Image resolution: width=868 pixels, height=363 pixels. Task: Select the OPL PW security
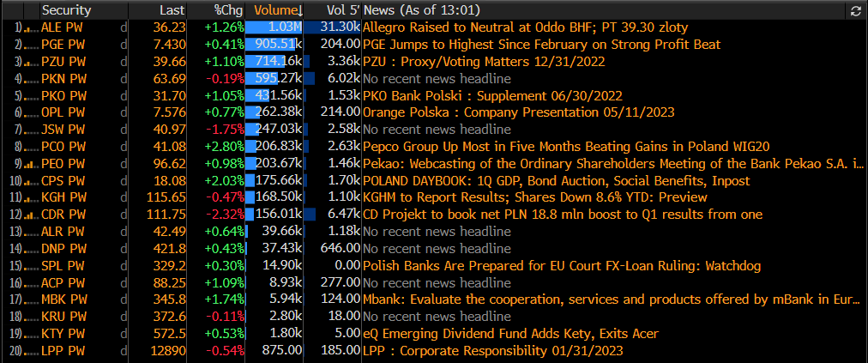point(63,112)
